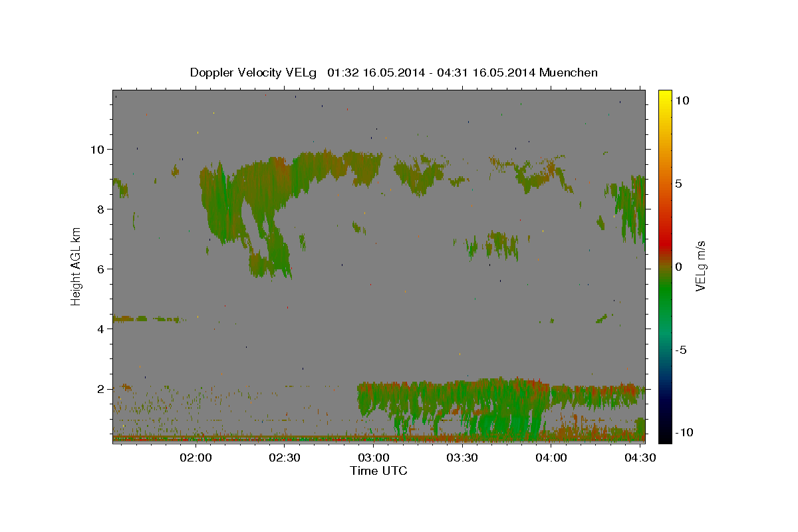
Task: Select the 'Height AGL km' axis label
Action: click(x=76, y=266)
